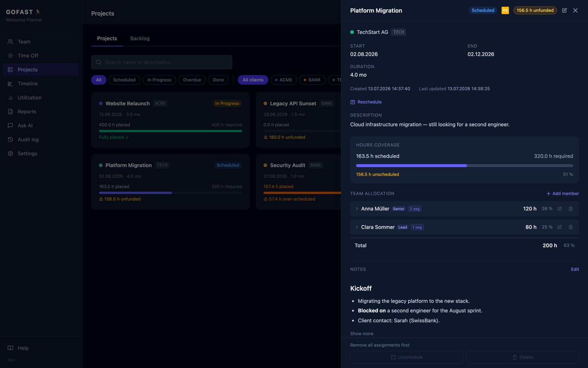Select Projects grid icon in sidebar
The image size is (588, 368).
click(10, 70)
